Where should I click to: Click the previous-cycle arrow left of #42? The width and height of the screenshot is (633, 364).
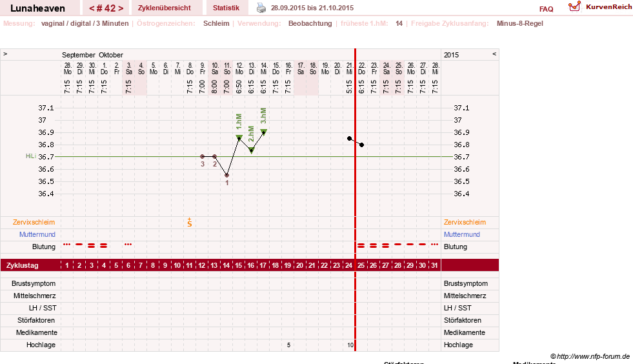point(92,8)
